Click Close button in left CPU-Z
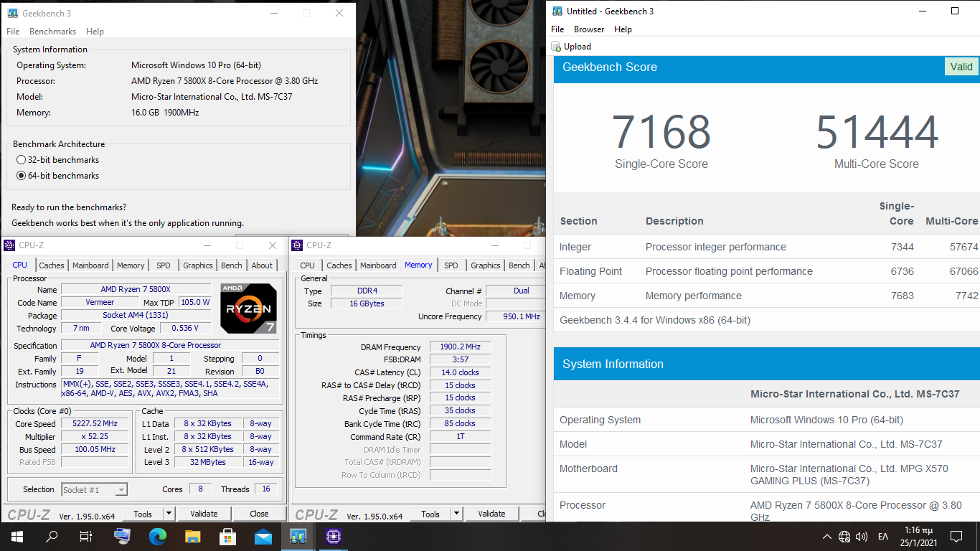The width and height of the screenshot is (980, 551). coord(259,514)
